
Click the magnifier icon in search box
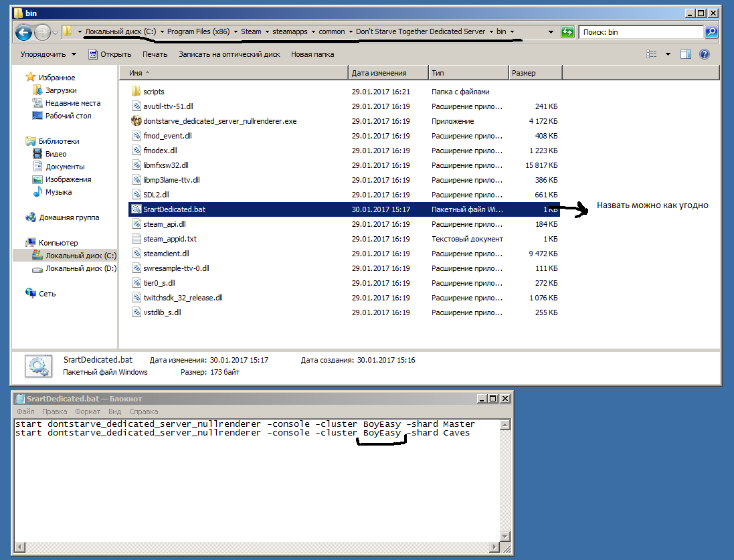pyautogui.click(x=711, y=31)
